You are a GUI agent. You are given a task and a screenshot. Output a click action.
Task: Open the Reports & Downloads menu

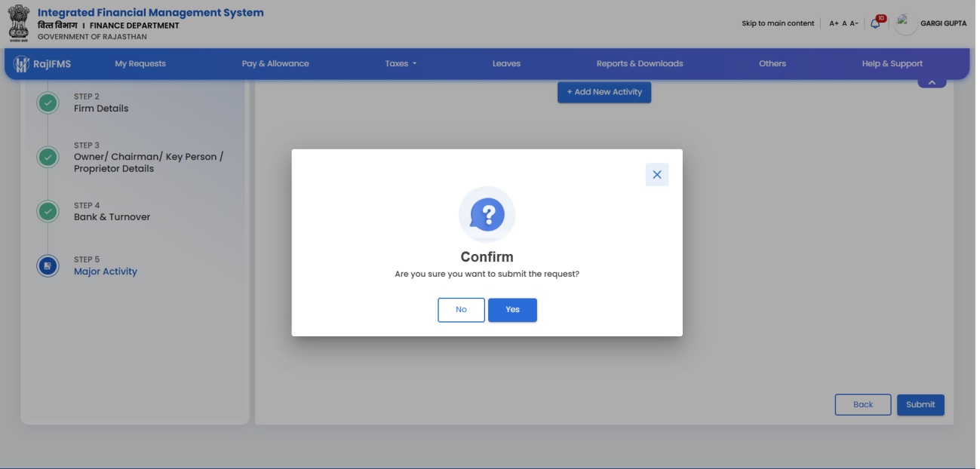pos(640,64)
